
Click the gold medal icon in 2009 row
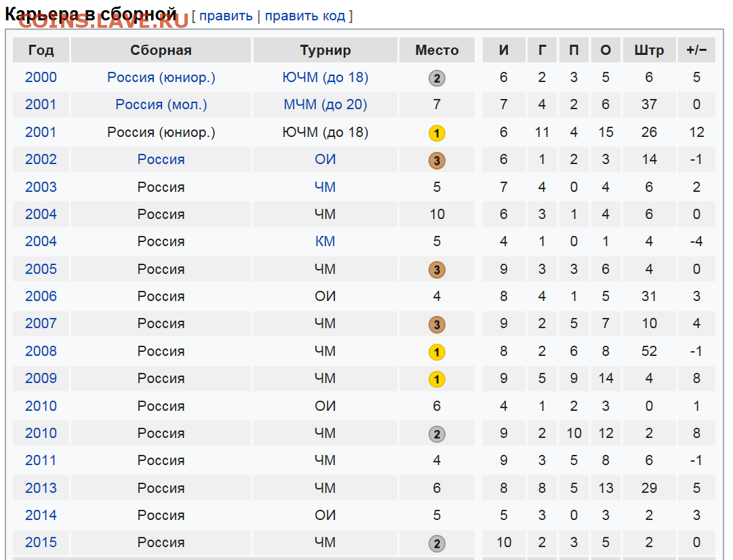coord(437,379)
